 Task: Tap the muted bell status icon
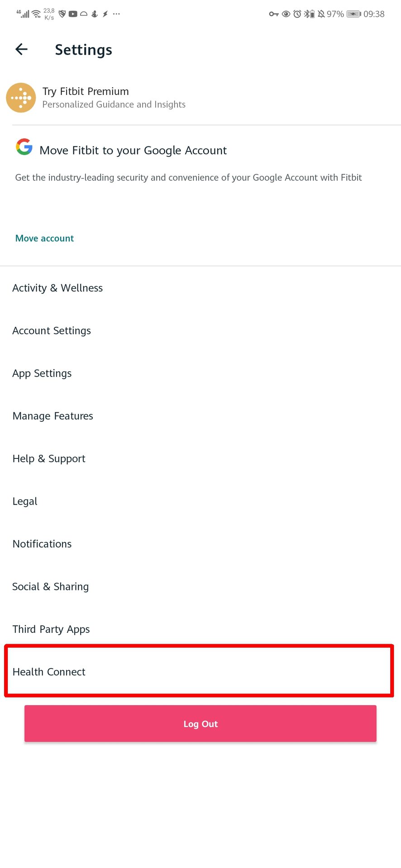click(x=321, y=14)
